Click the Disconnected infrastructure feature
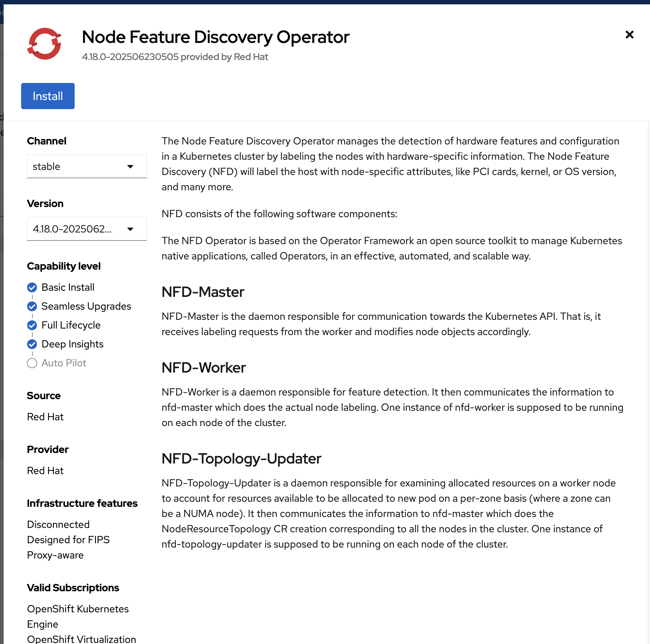 pyautogui.click(x=58, y=525)
